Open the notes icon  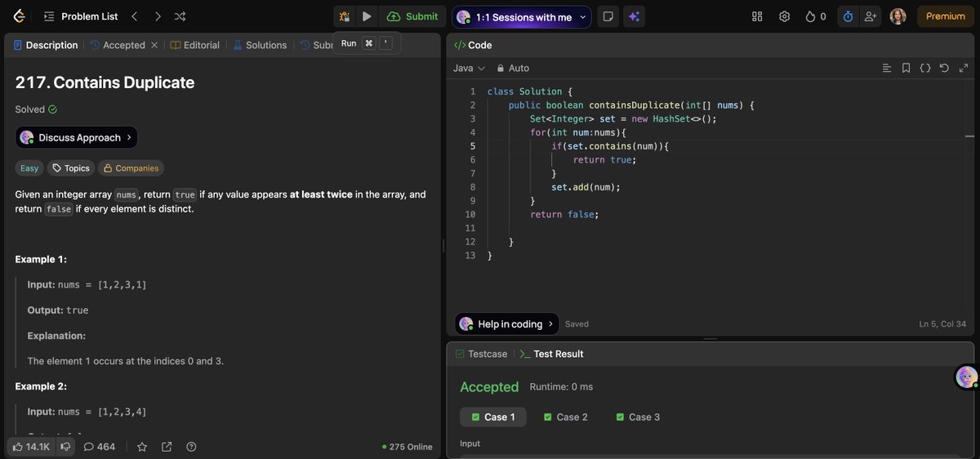click(x=608, y=16)
